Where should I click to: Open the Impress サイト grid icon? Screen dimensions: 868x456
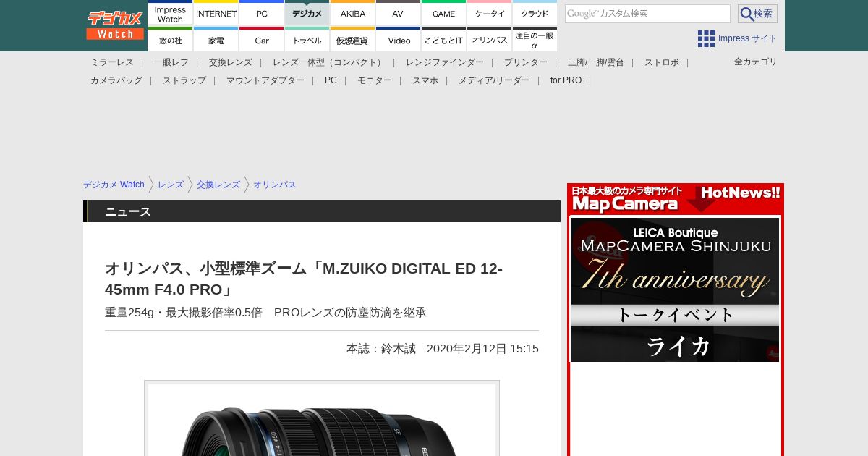tap(706, 38)
